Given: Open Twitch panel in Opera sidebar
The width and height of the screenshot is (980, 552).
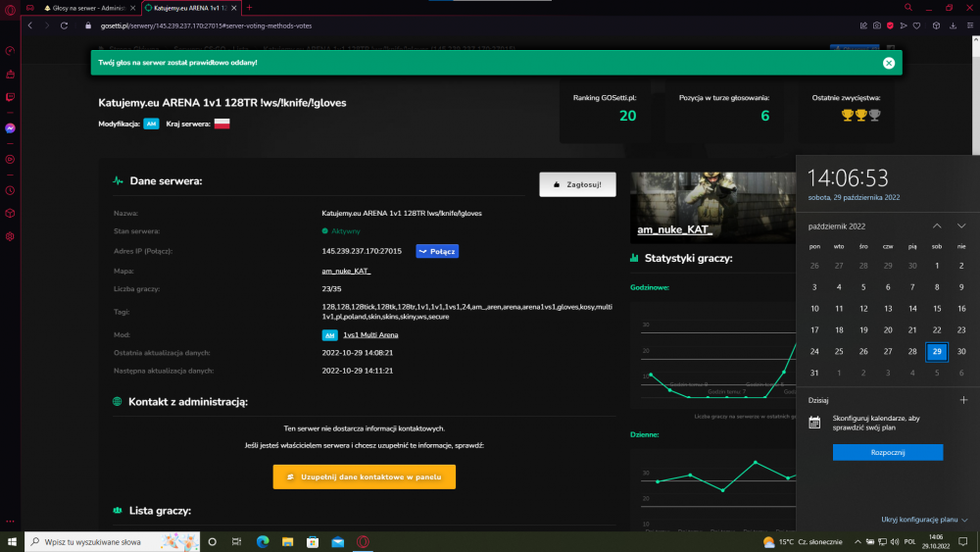Looking at the screenshot, I should pos(10,97).
